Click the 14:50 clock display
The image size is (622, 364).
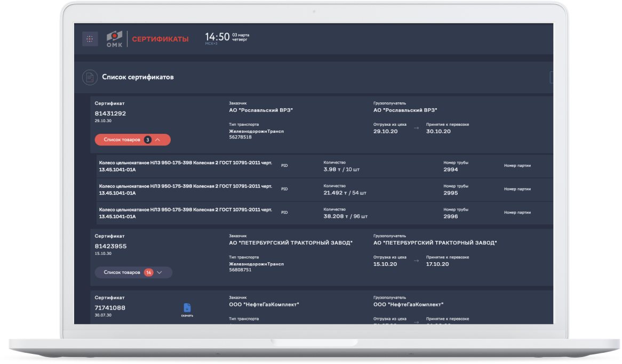click(217, 37)
